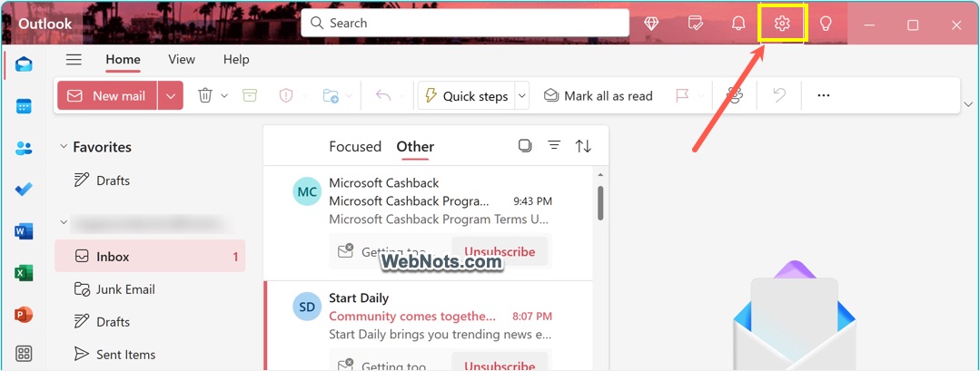Expand the Move to dropdown arrow
This screenshot has height=371, width=980.
(349, 95)
